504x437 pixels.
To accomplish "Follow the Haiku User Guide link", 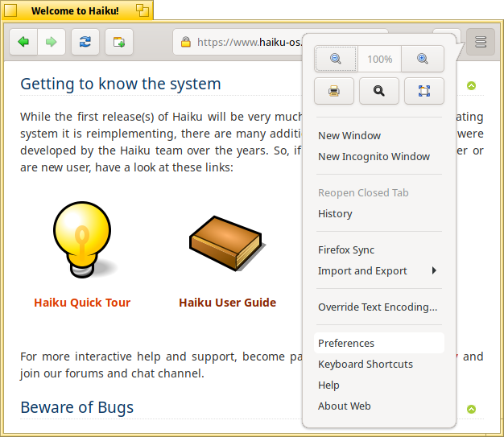I will (227, 303).
